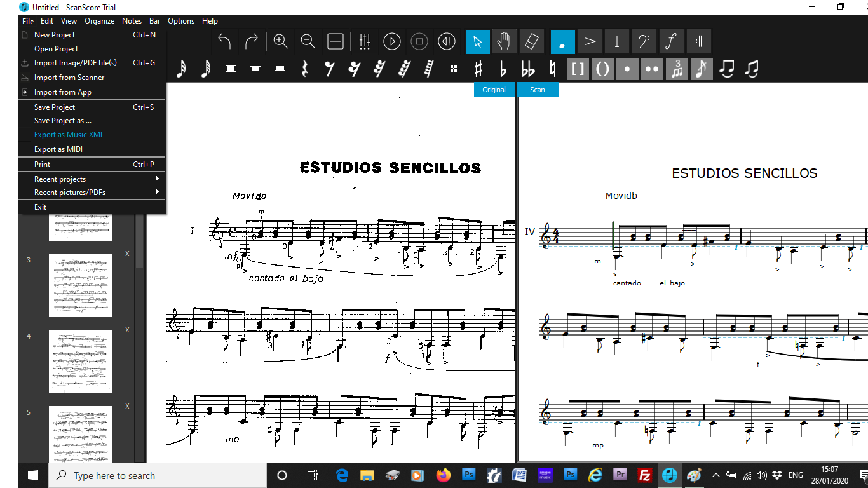Open the View menu
Image resolution: width=868 pixels, height=488 pixels.
point(69,21)
